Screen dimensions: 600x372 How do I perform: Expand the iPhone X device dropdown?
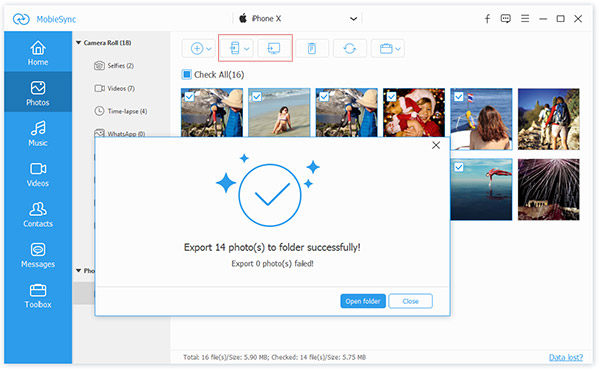tap(353, 18)
